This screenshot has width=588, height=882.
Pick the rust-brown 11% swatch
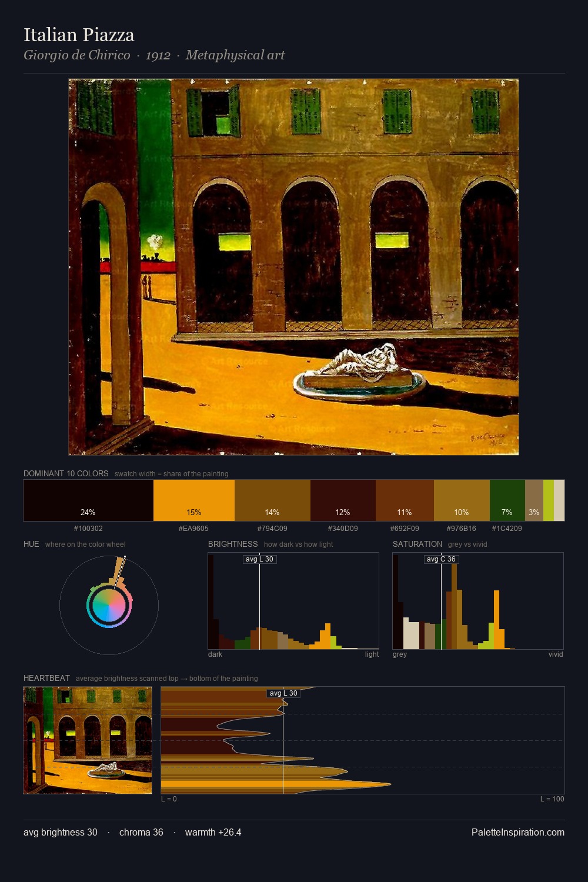(x=405, y=500)
